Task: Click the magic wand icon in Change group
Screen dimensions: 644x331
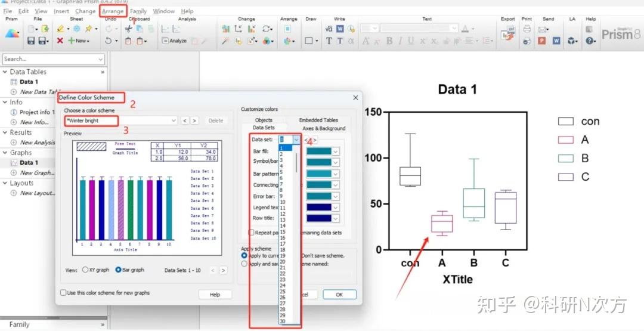Action: coord(225,41)
